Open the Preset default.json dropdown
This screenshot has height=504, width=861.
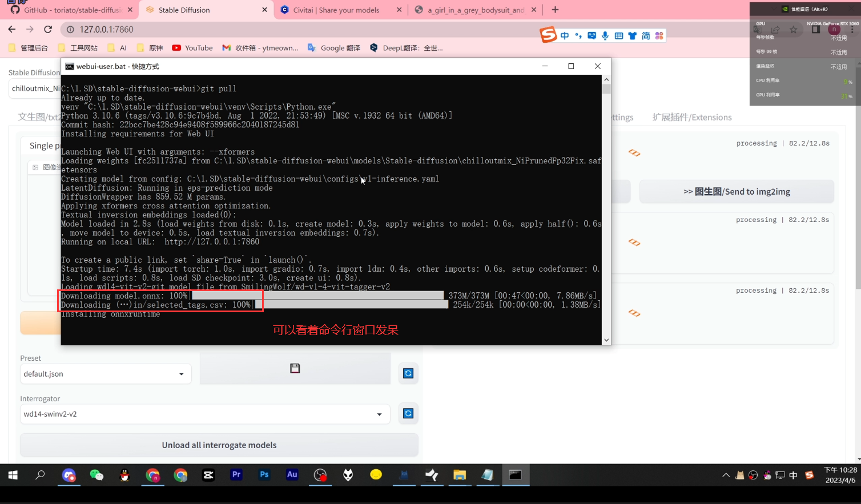105,374
